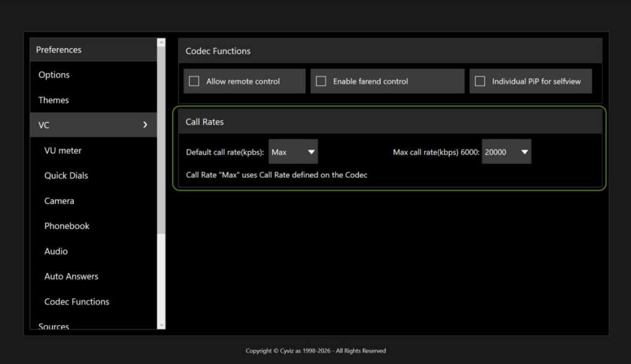
Task: Select the VC sidebar category
Action: 44,125
